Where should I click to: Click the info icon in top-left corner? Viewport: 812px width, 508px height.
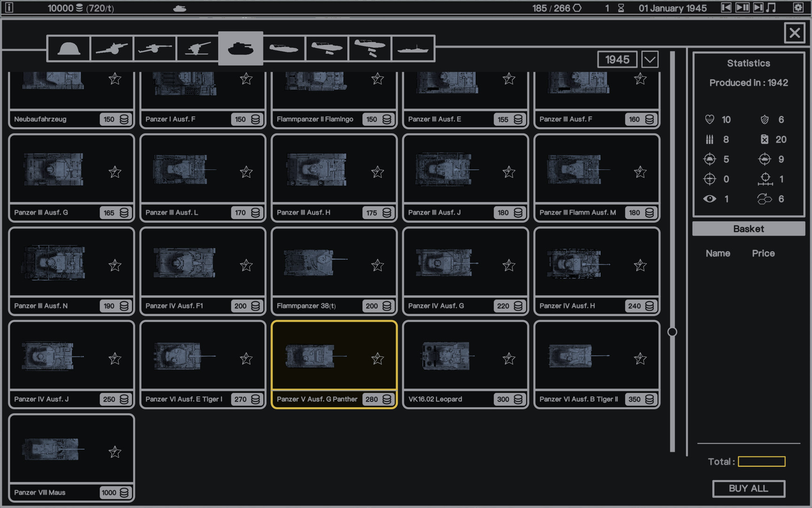pos(9,8)
